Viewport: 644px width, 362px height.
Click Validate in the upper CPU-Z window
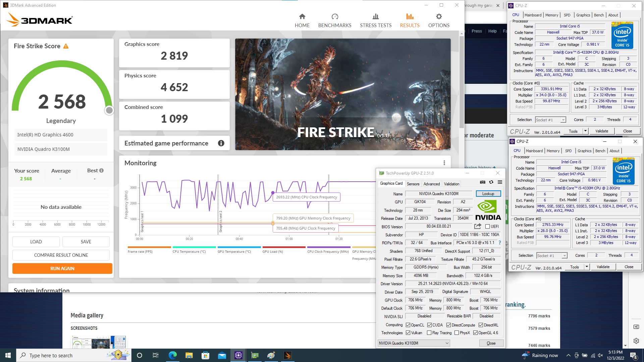[x=601, y=131]
